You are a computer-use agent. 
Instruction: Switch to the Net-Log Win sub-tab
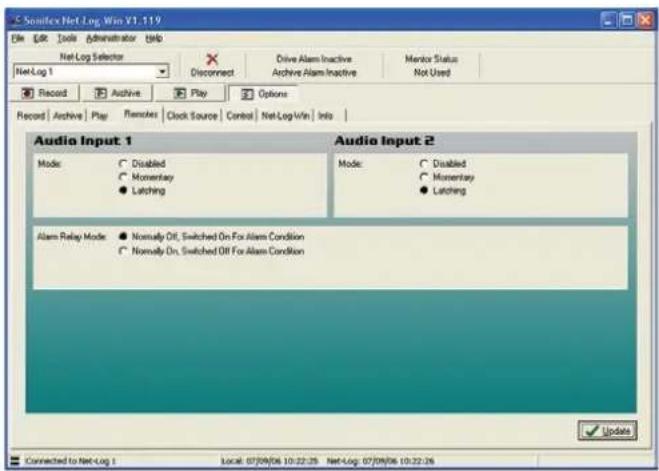coord(285,116)
